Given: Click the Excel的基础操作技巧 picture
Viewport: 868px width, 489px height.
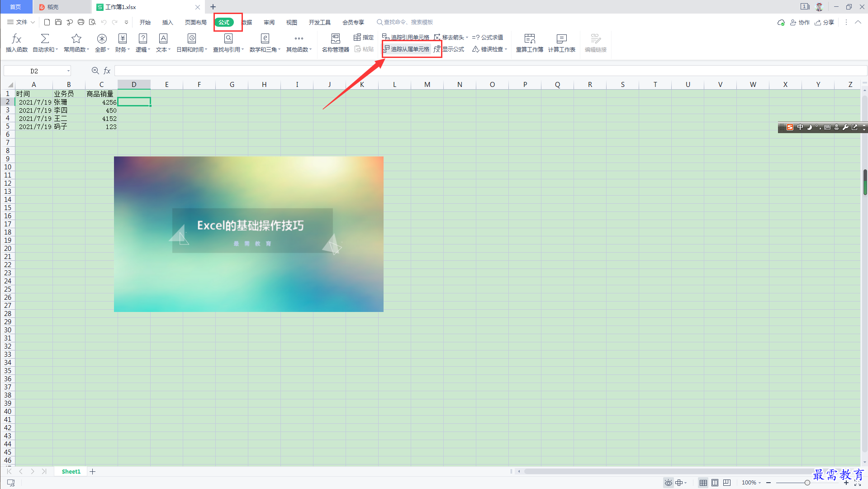Looking at the screenshot, I should [x=249, y=234].
